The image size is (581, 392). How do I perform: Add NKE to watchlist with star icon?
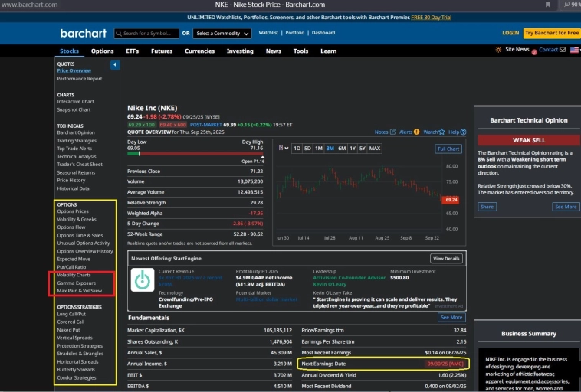point(442,132)
